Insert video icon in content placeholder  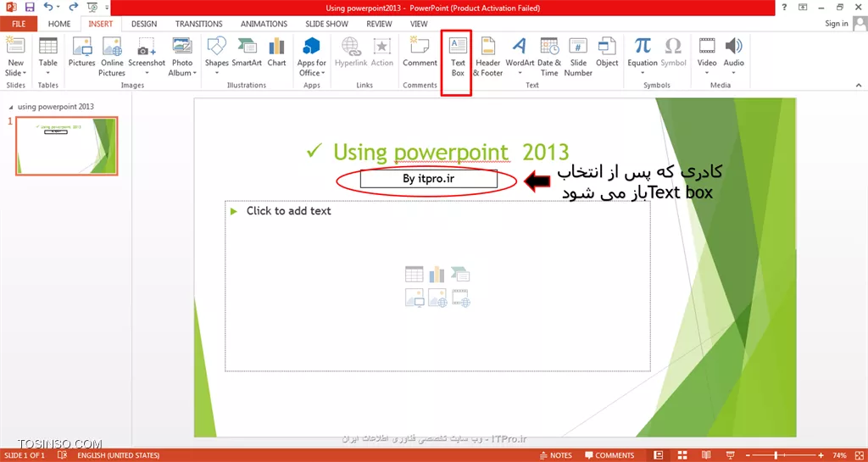[461, 298]
